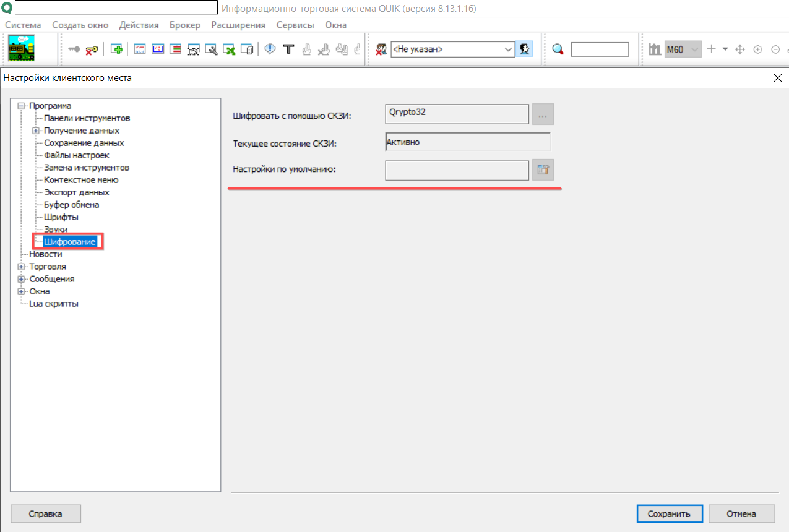
Task: Click the grey plus crosshair icon in toolbar
Action: click(x=711, y=49)
